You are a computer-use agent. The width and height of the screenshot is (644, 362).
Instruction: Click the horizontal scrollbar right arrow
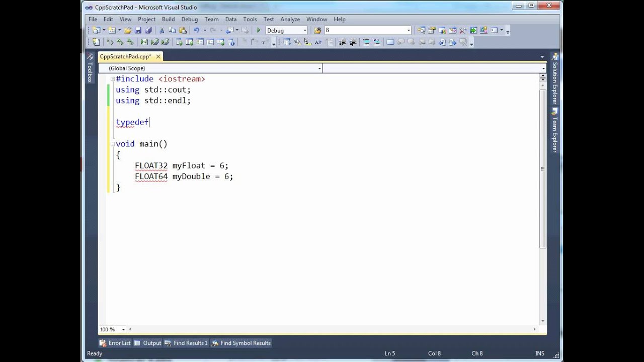534,330
